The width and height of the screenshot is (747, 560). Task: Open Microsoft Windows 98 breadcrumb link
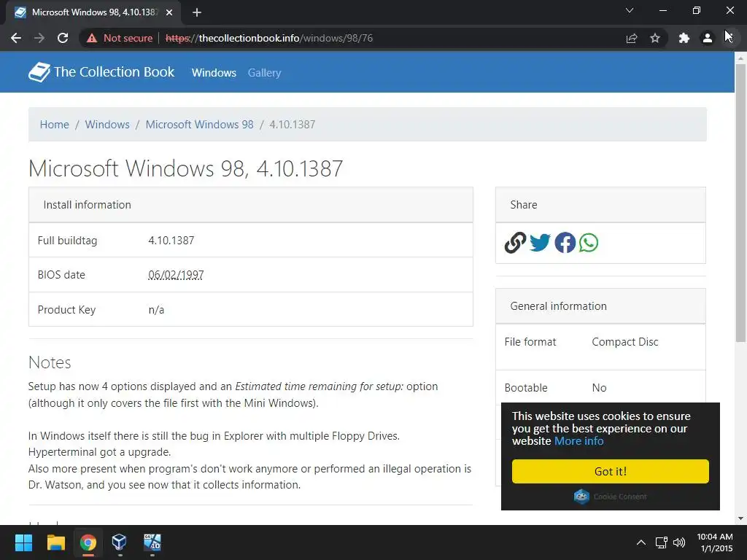click(x=200, y=124)
